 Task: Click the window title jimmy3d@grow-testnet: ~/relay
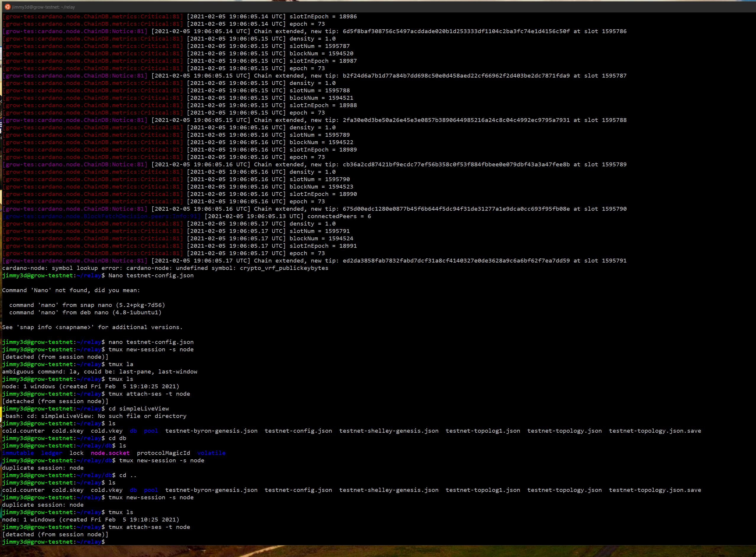44,7
